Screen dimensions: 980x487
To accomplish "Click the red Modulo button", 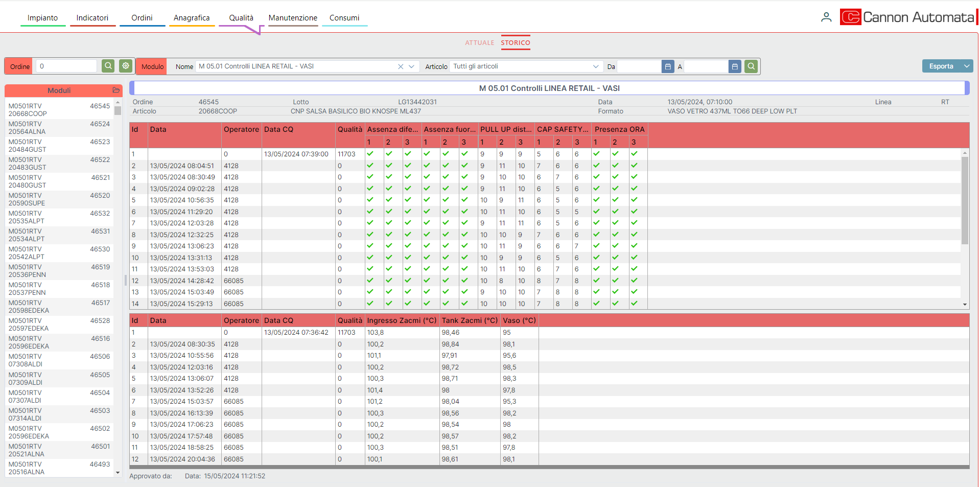I will pos(152,66).
